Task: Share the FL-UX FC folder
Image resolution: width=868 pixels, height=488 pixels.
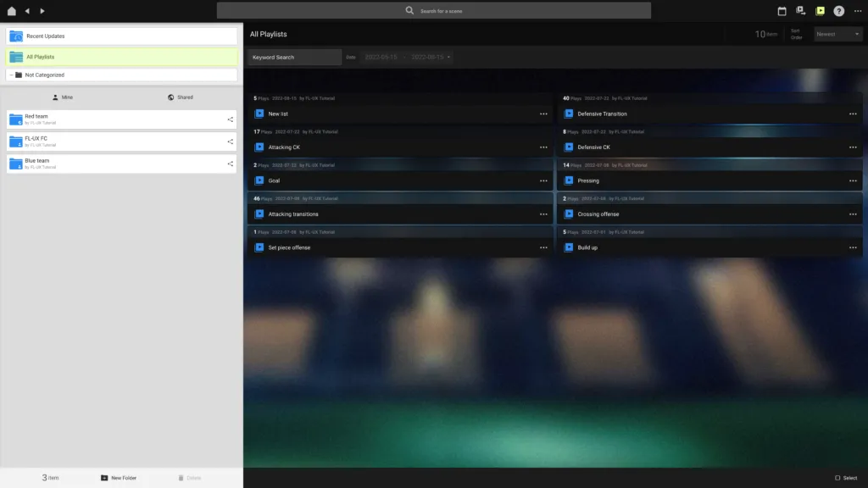Action: pos(231,141)
